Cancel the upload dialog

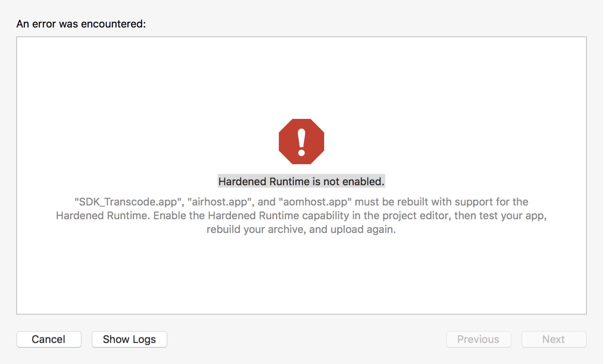49,339
